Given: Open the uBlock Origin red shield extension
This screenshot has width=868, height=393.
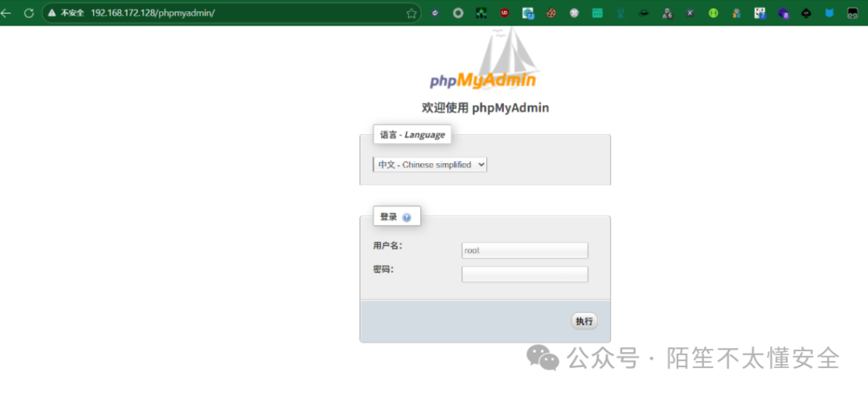Looking at the screenshot, I should [x=504, y=14].
